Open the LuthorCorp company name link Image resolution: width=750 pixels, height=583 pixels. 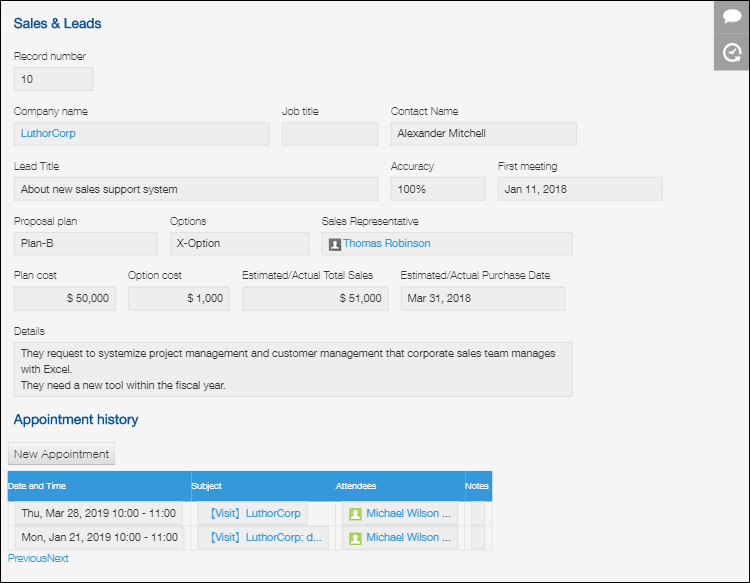[x=48, y=133]
